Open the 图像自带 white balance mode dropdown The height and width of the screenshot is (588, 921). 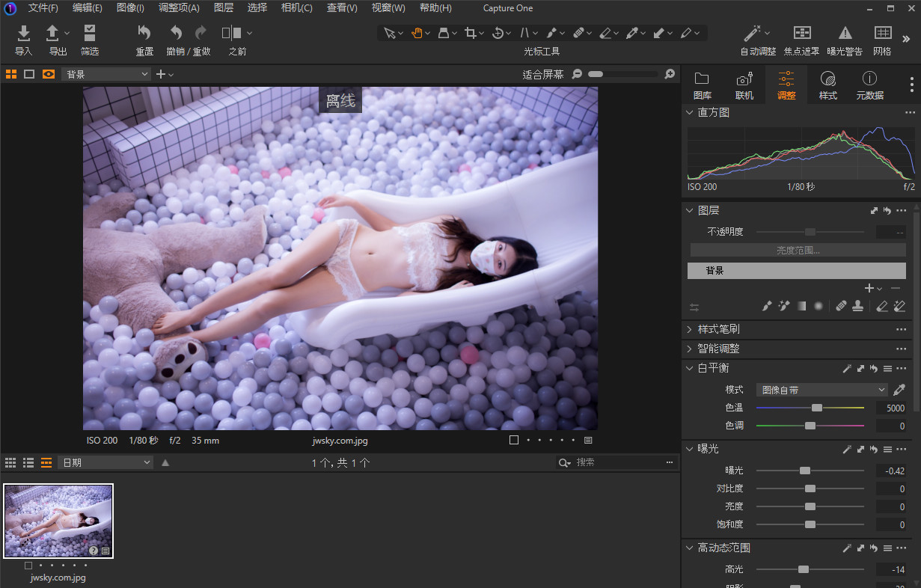coord(821,389)
